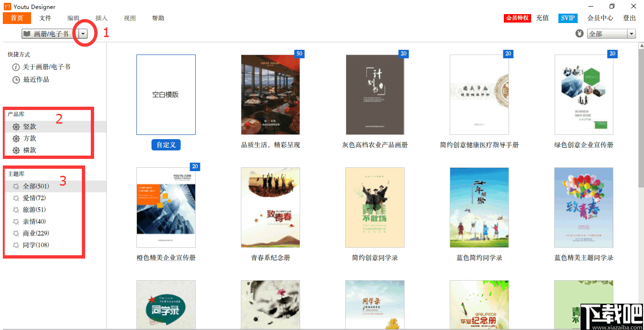The width and height of the screenshot is (644, 330).
Task: Open the 全部 filter dropdown at top right
Action: pyautogui.click(x=632, y=33)
